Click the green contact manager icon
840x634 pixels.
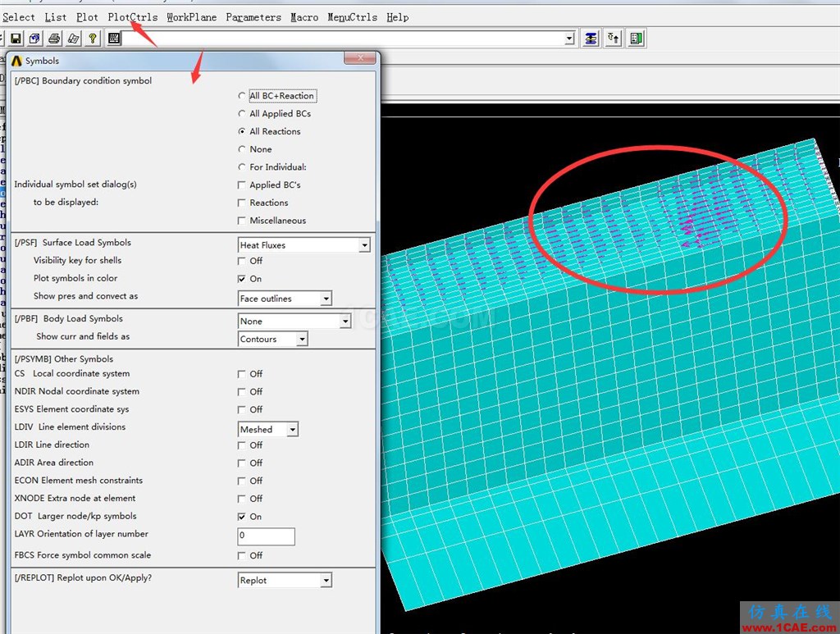coord(637,38)
